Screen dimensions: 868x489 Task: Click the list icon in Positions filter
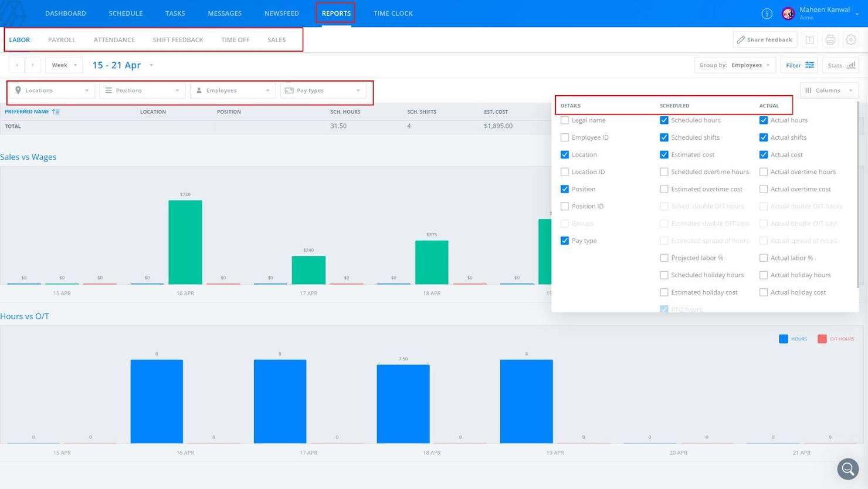[x=108, y=90]
